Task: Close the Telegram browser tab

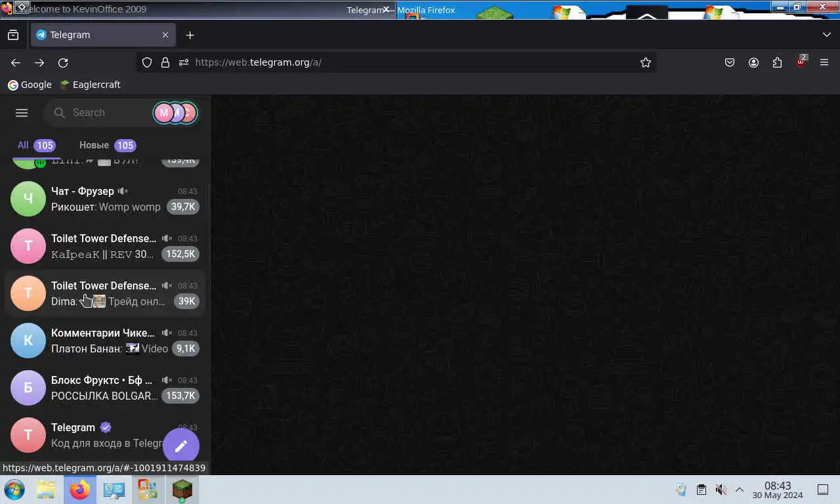Action: 165,35
